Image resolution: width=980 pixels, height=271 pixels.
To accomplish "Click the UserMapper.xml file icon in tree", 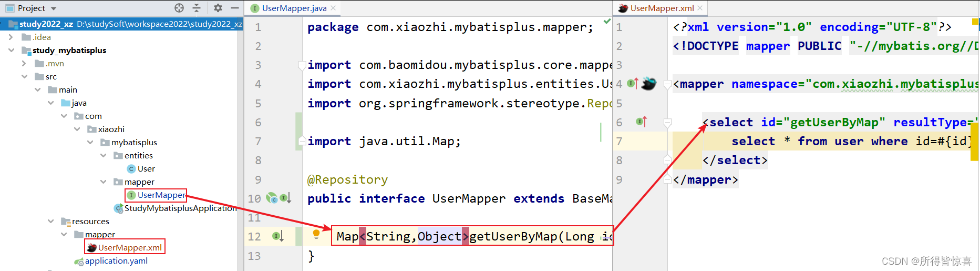I will pyautogui.click(x=92, y=248).
